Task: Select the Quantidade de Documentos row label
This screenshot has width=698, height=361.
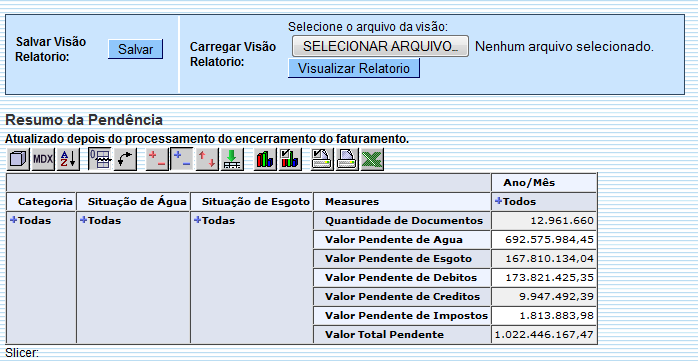Action: tap(402, 221)
